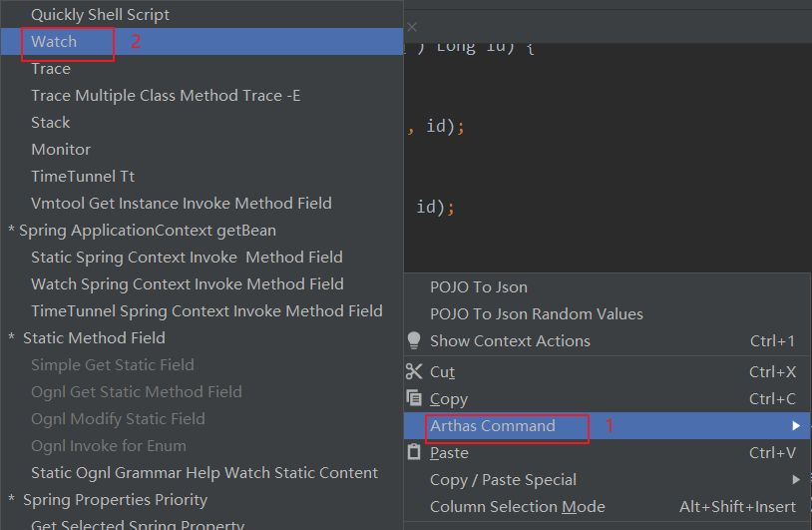
Task: Choose the Trace command
Action: click(x=51, y=69)
